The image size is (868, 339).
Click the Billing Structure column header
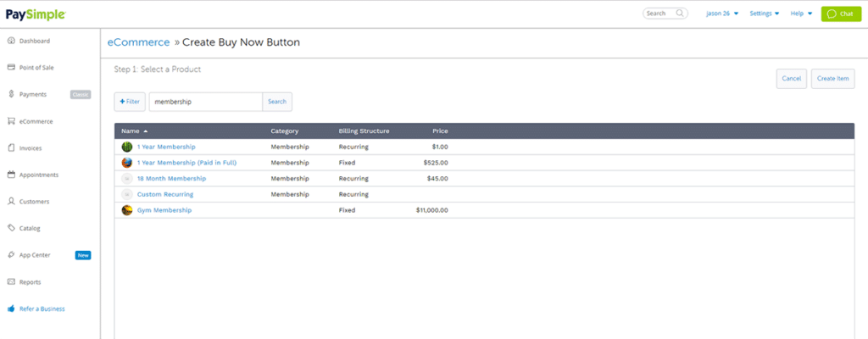tap(364, 131)
